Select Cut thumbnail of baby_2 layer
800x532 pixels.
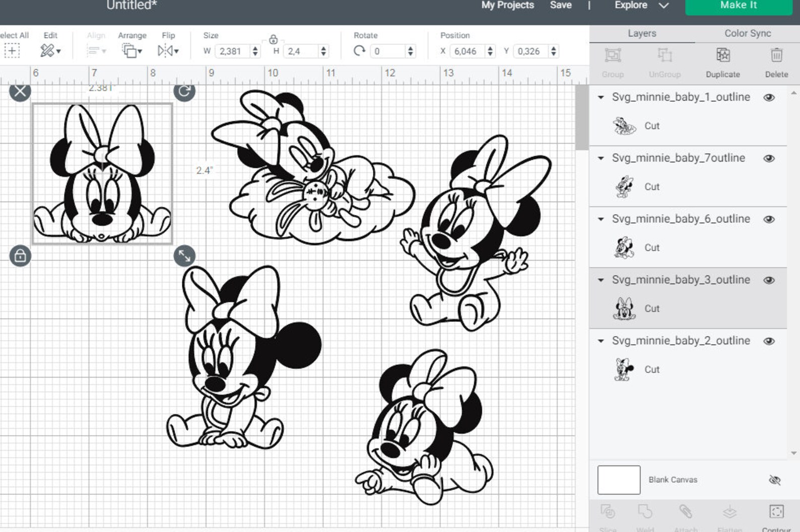[x=624, y=370]
